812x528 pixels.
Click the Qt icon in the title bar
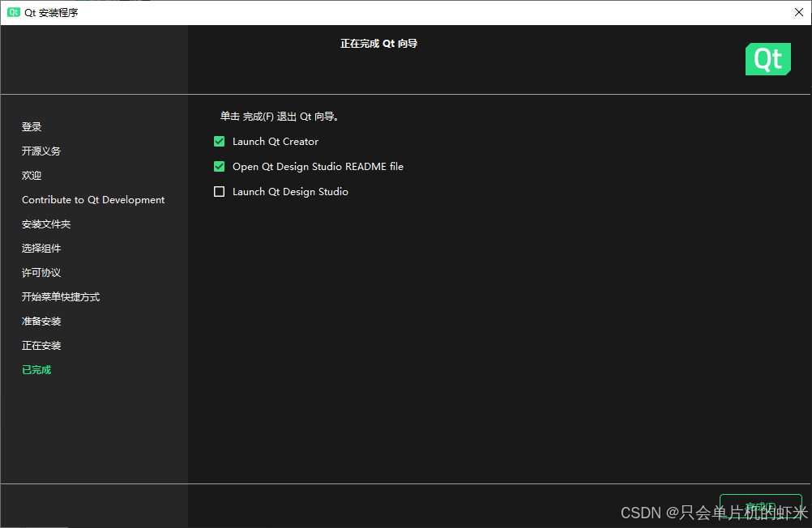point(11,12)
